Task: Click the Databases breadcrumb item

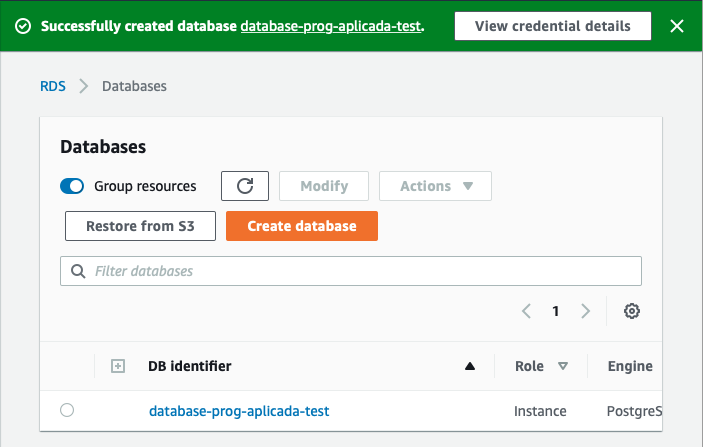Action: tap(134, 86)
